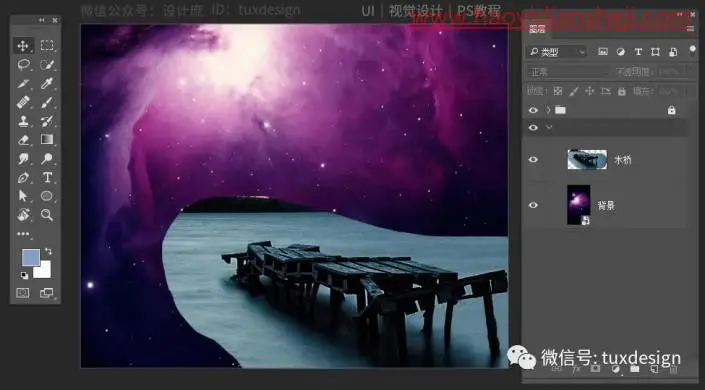Lock artboard auto-nesting icon
Screen dimensions: 705x390
point(605,91)
